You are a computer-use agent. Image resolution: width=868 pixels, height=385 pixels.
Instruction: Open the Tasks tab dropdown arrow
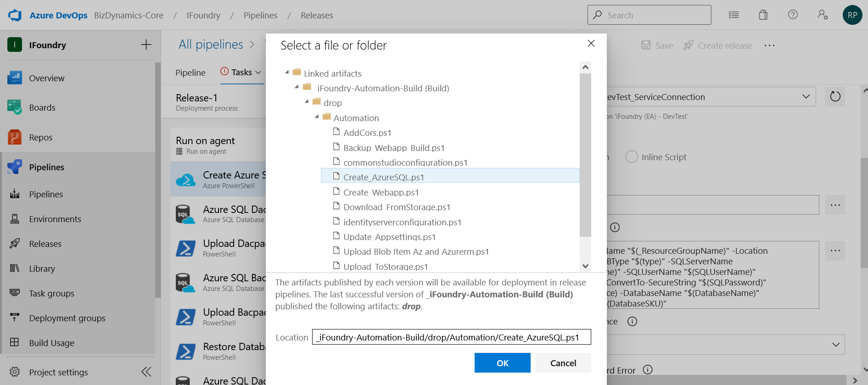click(258, 73)
